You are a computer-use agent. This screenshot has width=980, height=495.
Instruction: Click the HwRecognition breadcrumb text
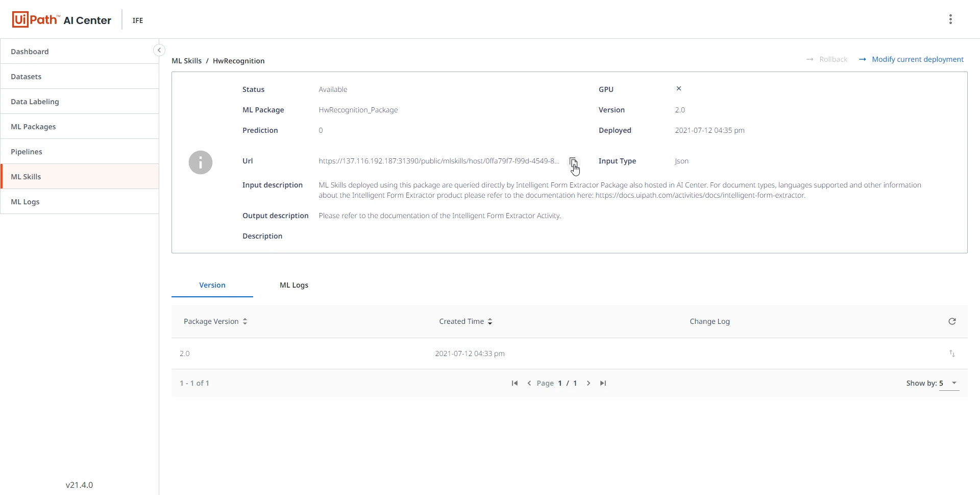pyautogui.click(x=239, y=61)
